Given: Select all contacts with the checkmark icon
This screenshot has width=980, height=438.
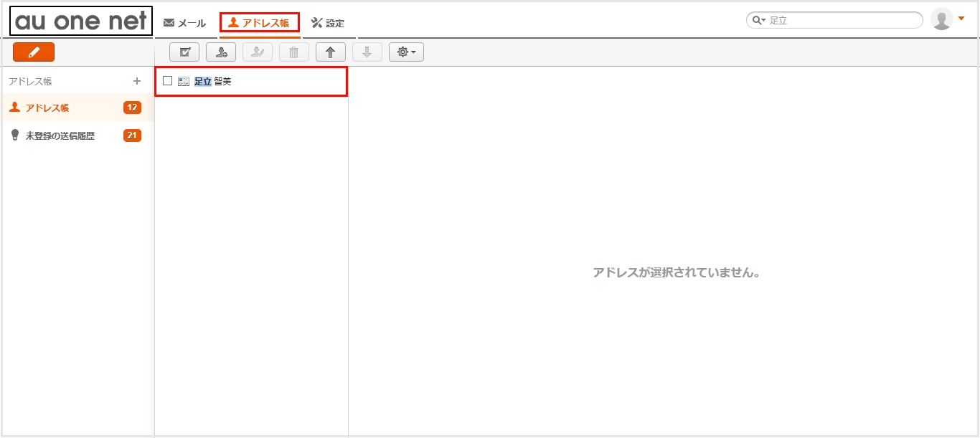Looking at the screenshot, I should click(184, 52).
